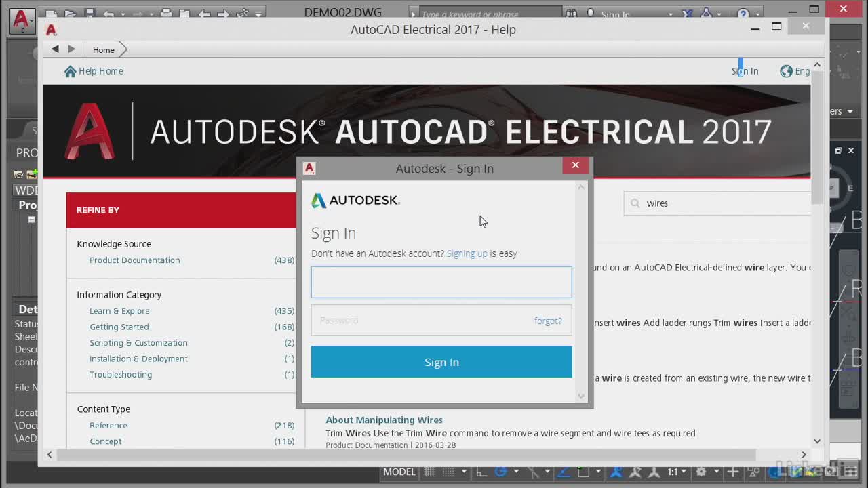868x488 pixels.
Task: Click Autodesk logo in Sign In dialog
Action: click(x=355, y=201)
